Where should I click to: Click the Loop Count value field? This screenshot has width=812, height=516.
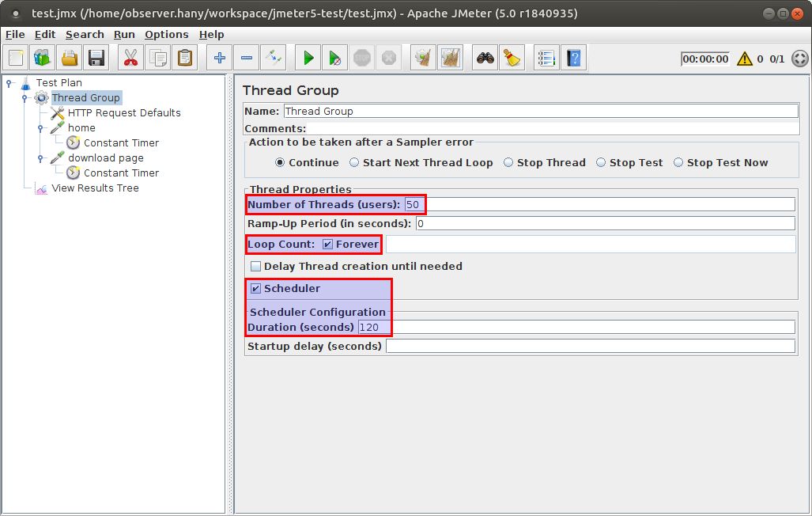click(x=591, y=245)
